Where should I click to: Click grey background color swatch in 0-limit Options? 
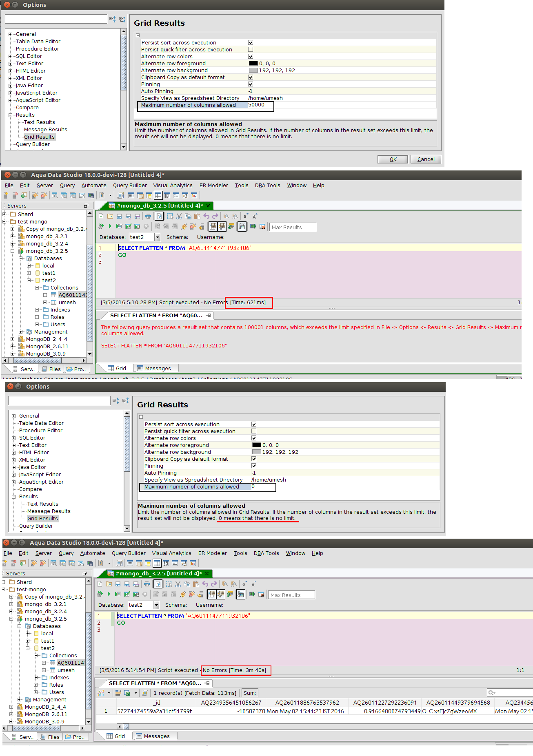257,452
